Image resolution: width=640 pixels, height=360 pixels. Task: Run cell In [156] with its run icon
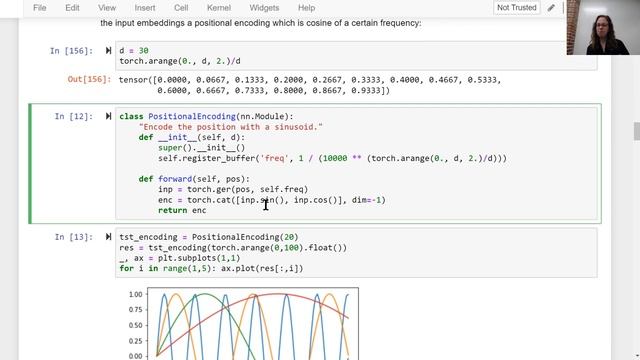(108, 51)
